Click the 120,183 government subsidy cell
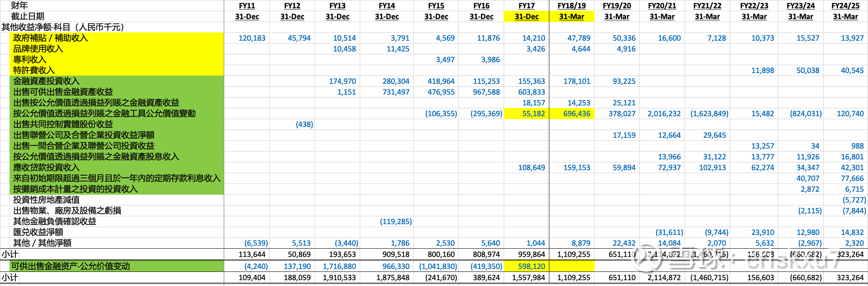Viewport: 868px width, 286px height. click(252, 38)
